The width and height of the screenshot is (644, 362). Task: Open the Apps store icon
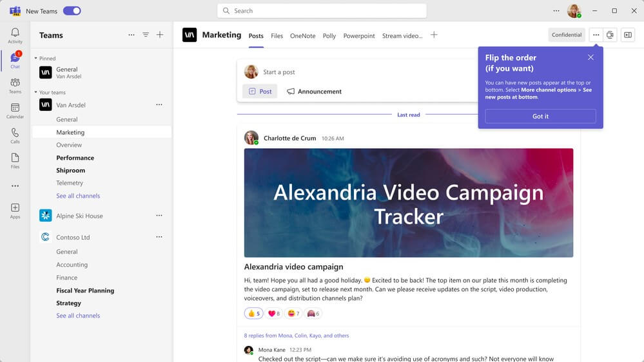(15, 211)
